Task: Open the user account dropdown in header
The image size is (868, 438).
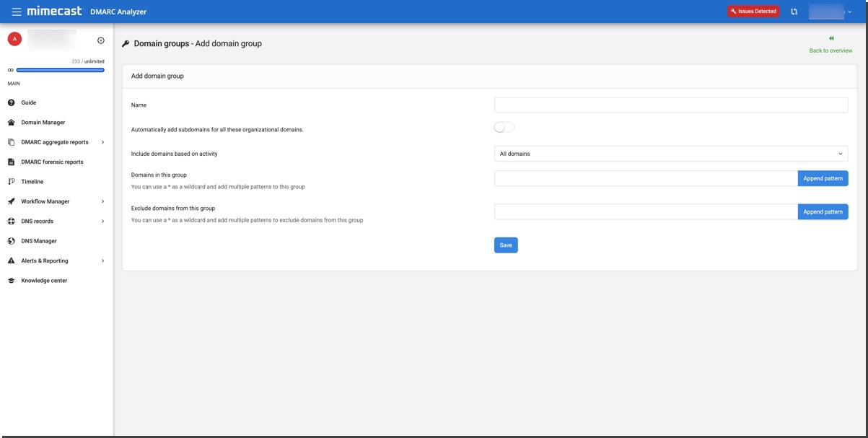Action: (x=830, y=12)
